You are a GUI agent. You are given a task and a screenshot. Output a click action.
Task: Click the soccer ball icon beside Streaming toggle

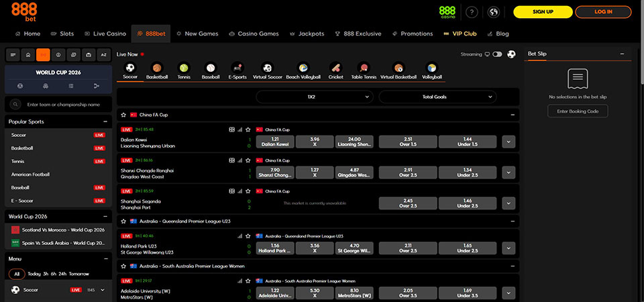(x=511, y=54)
